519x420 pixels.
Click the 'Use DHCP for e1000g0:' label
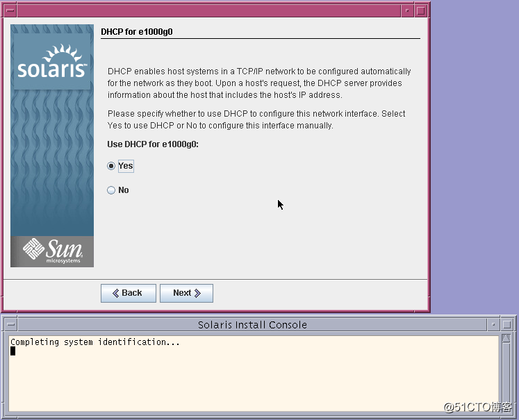coord(153,144)
